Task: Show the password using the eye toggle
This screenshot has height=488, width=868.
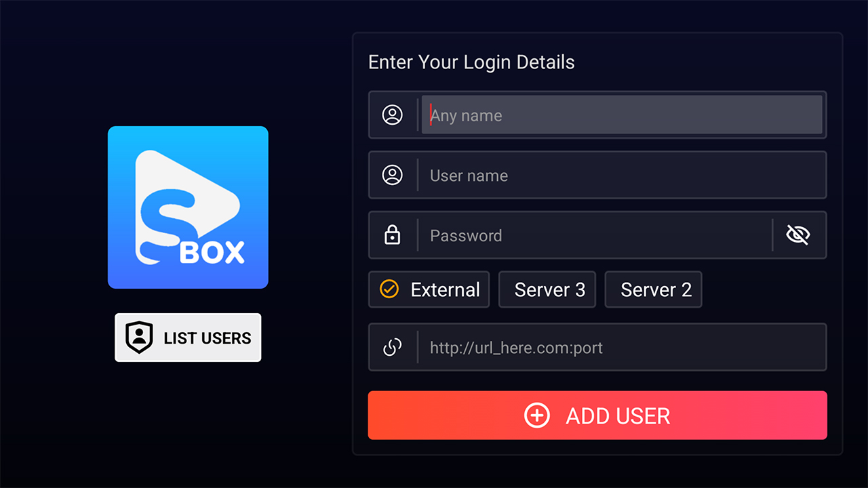Action: [799, 235]
